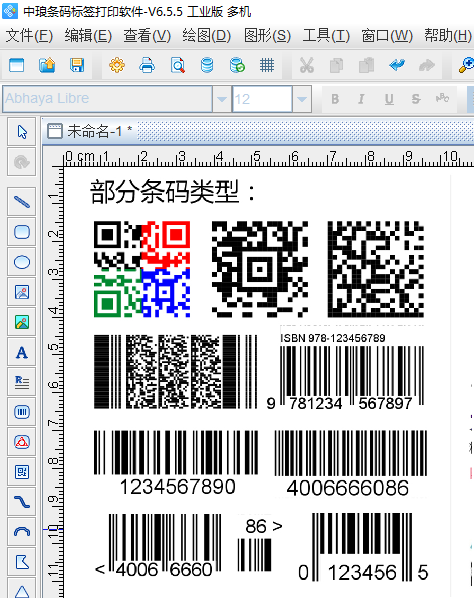Create a new label document
474x598 pixels.
[x=16, y=65]
